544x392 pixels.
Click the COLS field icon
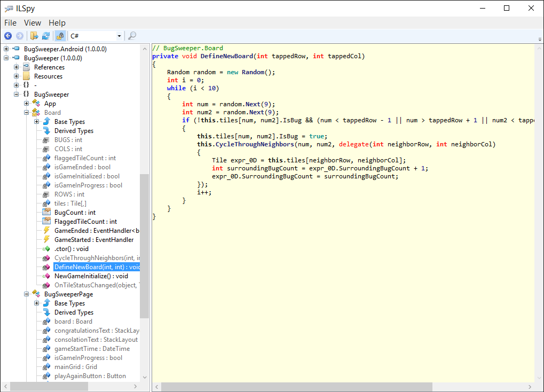click(x=46, y=149)
